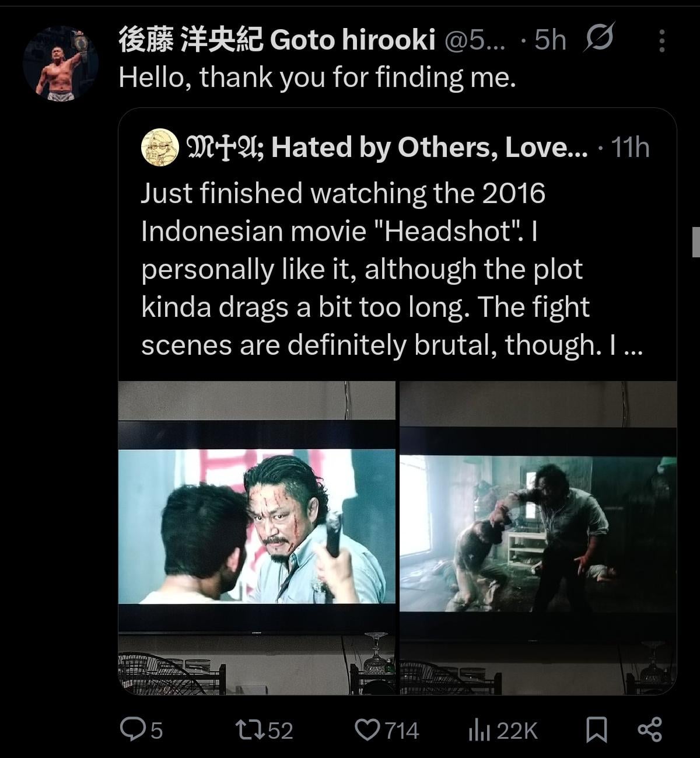Bookmark this post
Image resolution: width=700 pixels, height=758 pixels.
[x=596, y=729]
